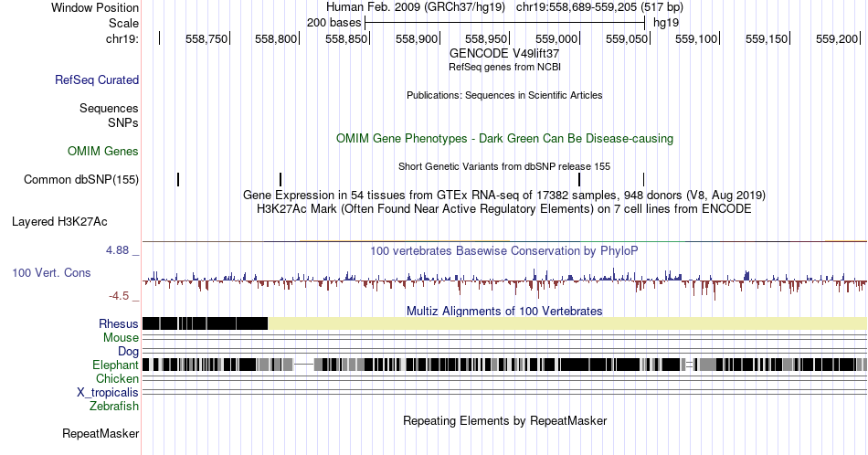Viewport: 868px width, 455px height.
Task: Click the Layered H3K27Ac track label
Action: tap(59, 221)
